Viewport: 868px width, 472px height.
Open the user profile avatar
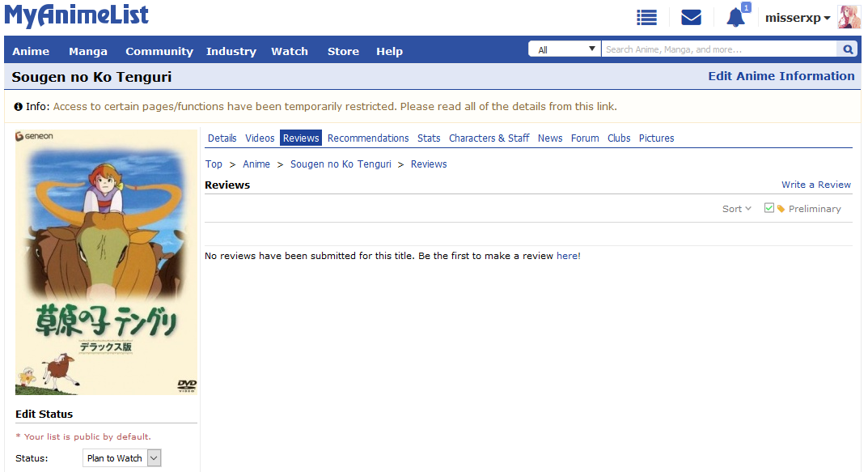[849, 18]
